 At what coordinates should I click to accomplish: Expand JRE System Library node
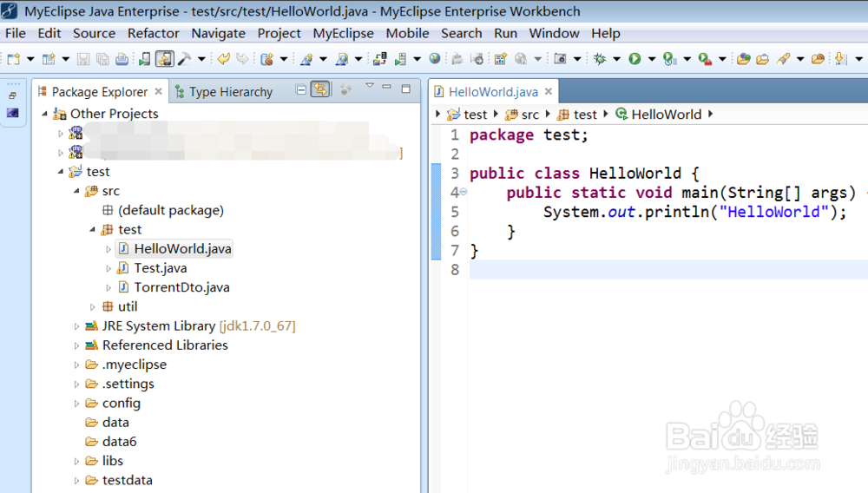[76, 326]
